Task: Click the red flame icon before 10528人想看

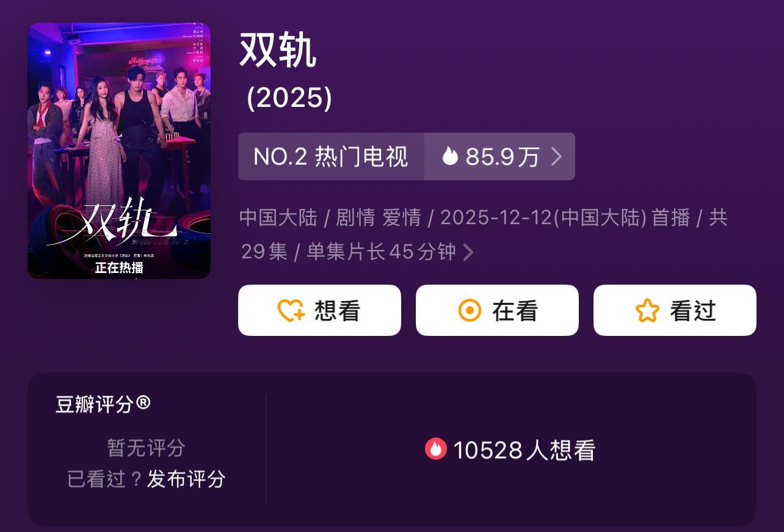Action: (x=436, y=449)
